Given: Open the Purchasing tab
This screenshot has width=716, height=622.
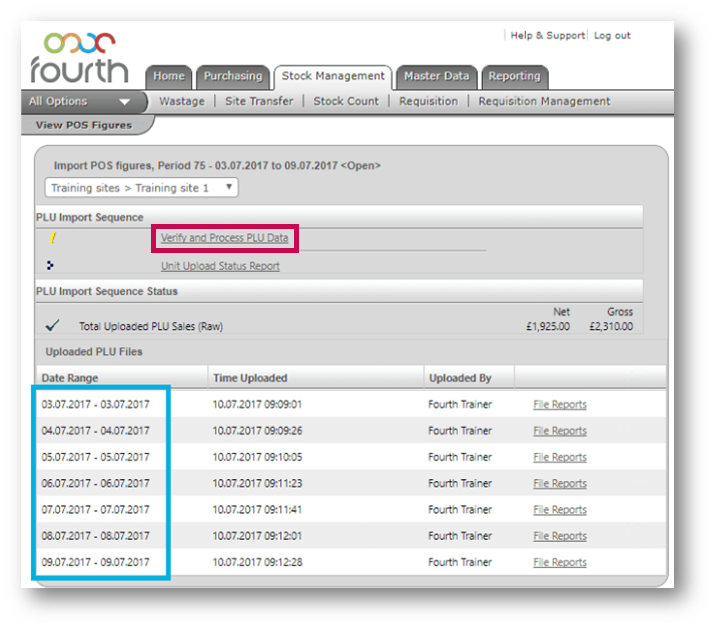Looking at the screenshot, I should point(232,76).
